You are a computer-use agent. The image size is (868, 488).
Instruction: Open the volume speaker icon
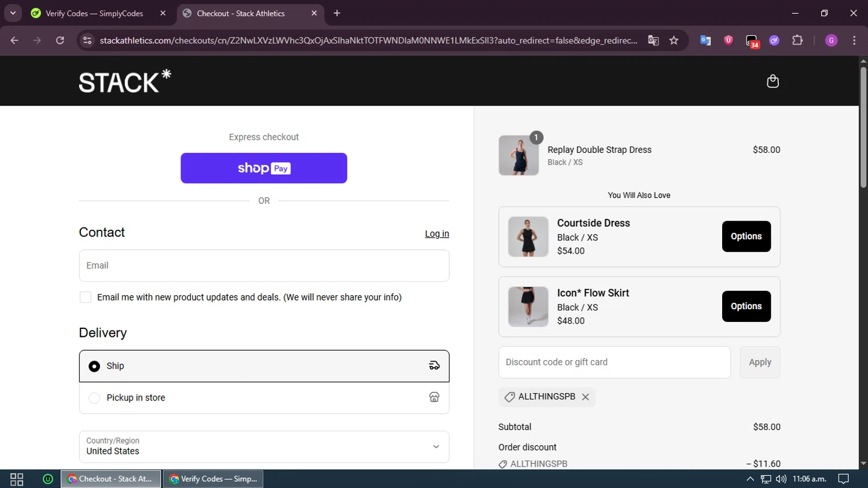(x=781, y=479)
